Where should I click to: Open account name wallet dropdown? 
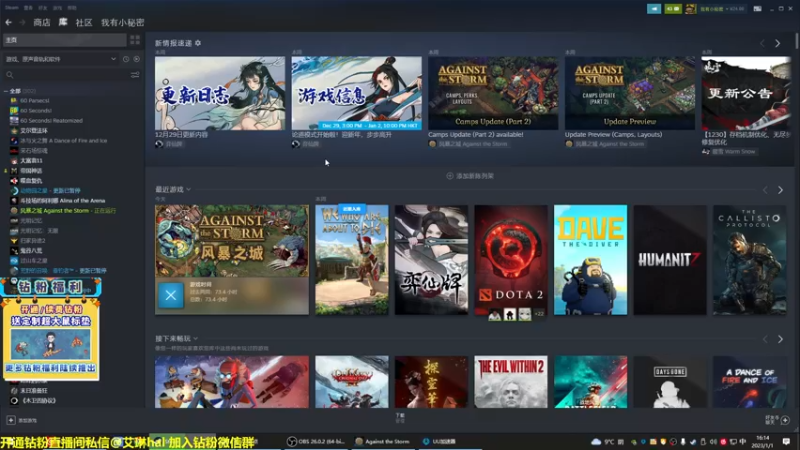coord(722,9)
